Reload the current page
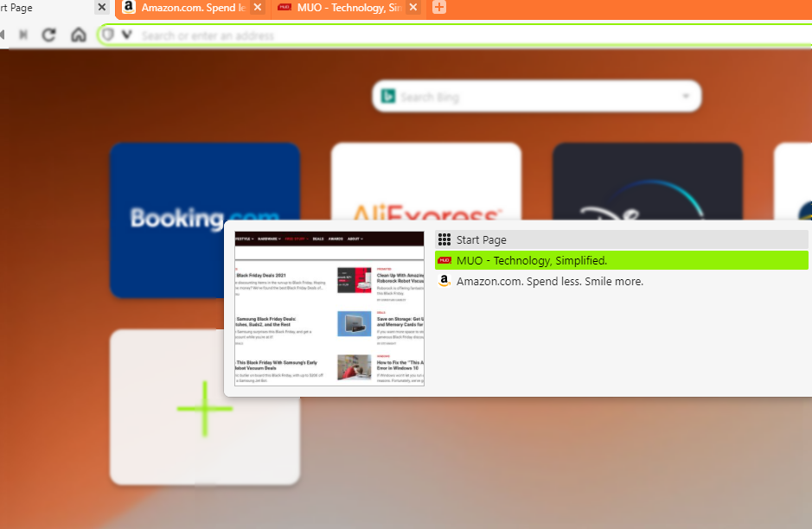 tap(48, 35)
